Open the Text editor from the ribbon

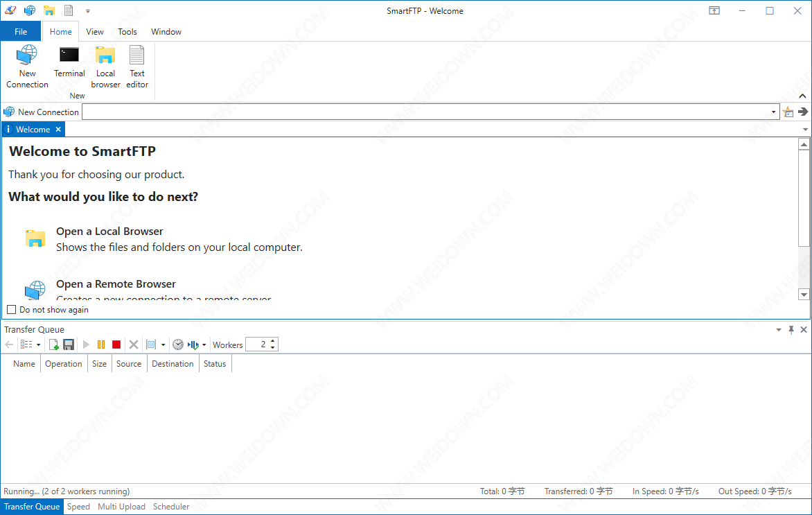(137, 67)
